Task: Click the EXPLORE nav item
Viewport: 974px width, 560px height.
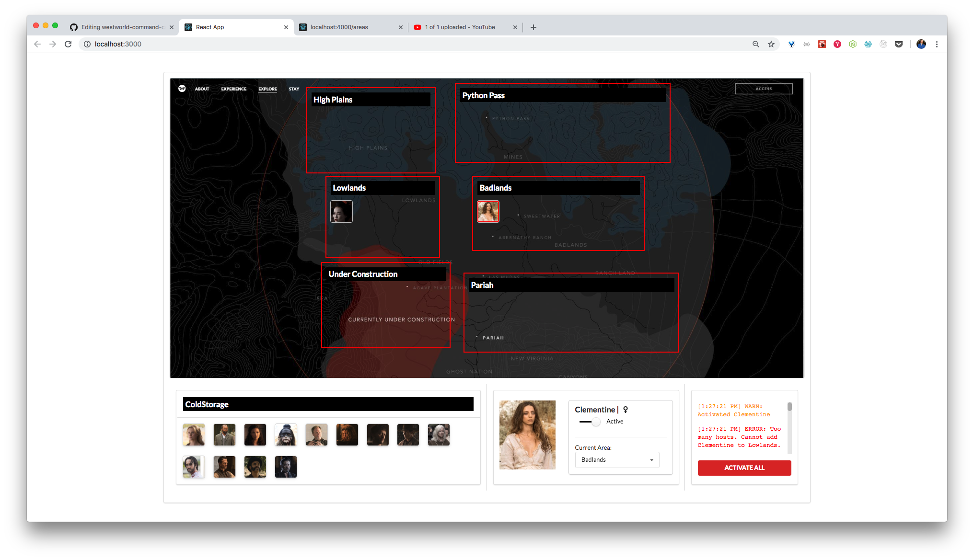Action: (267, 89)
